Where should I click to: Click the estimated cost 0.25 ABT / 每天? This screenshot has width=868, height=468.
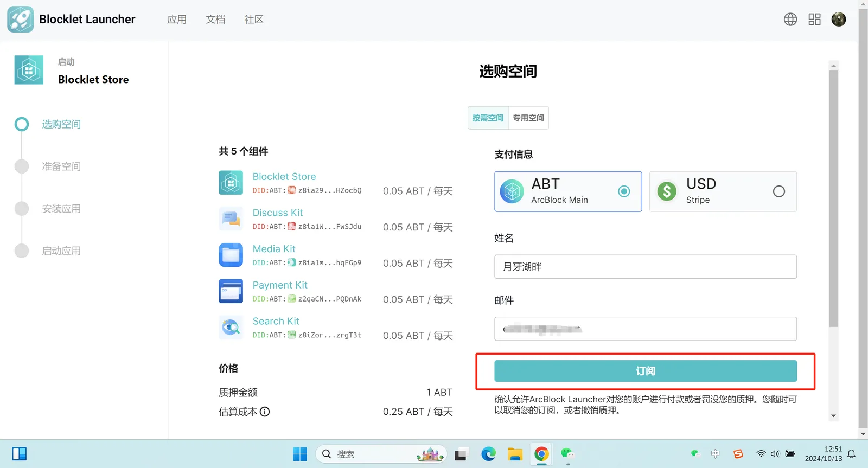(x=418, y=412)
